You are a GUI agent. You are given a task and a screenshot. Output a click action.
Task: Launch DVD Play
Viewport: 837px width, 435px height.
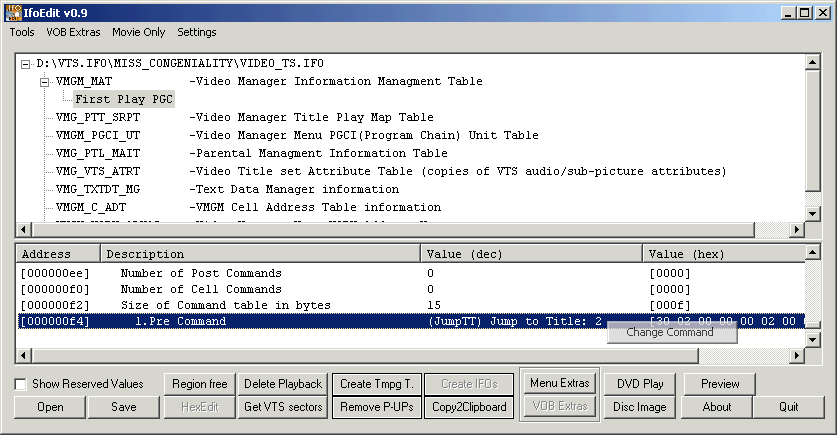click(x=641, y=384)
